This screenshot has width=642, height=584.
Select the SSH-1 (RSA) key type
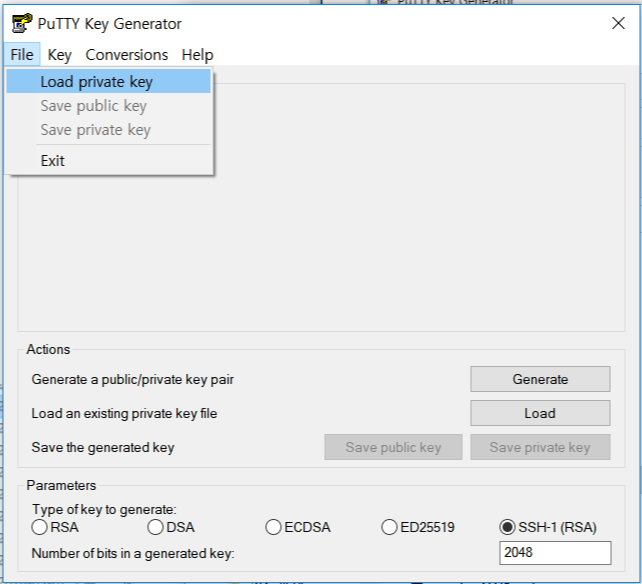pos(548,527)
